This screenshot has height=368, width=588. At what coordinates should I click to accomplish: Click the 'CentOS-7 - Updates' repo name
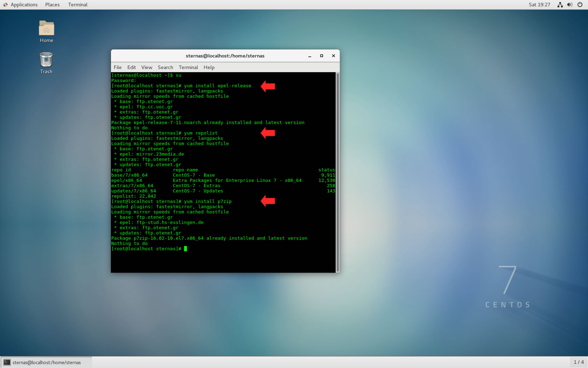click(x=198, y=191)
